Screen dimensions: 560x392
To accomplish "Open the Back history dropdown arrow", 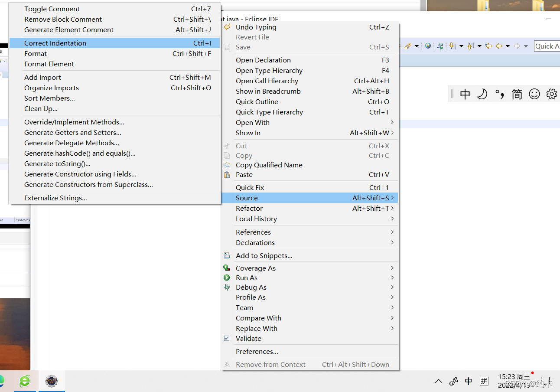I will [508, 46].
